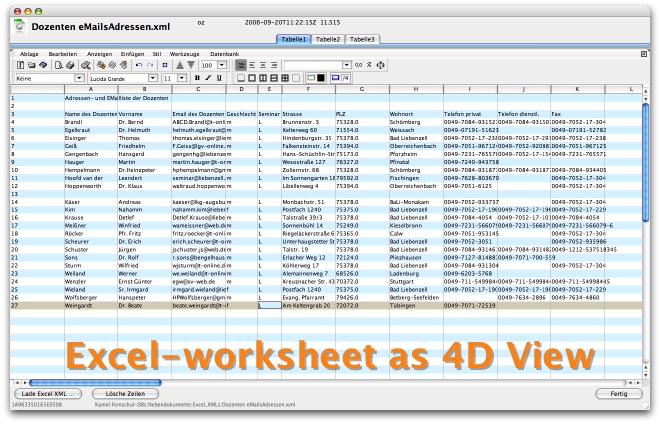Click the vertical scrollbar thumb
Screen dimensions: 660x424
coord(646,163)
